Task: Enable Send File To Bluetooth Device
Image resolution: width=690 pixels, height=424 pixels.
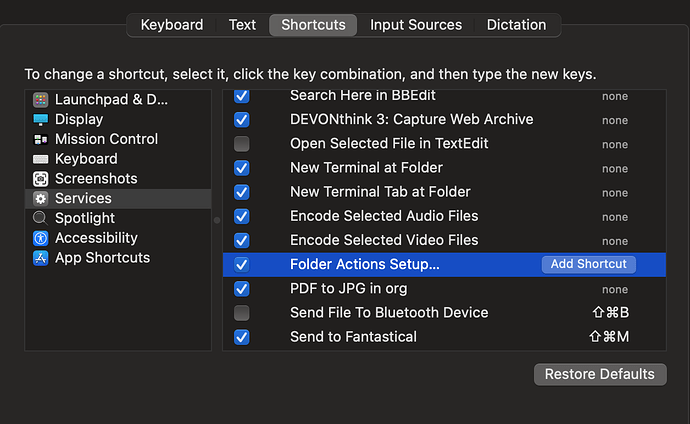Action: [x=241, y=313]
